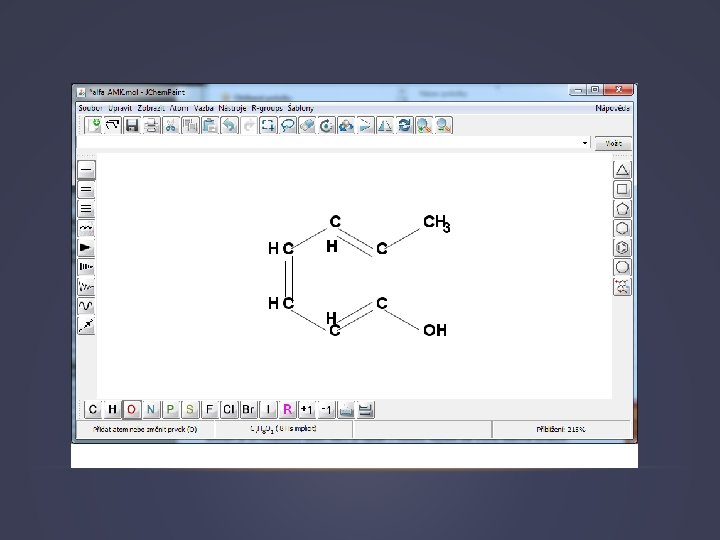Select the Rotate tool
The image size is (720, 540).
[x=326, y=125]
